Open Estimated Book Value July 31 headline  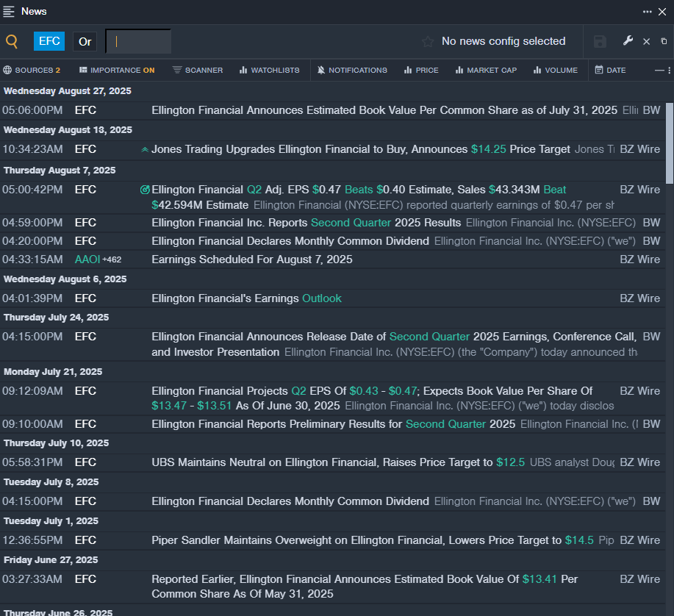click(384, 110)
